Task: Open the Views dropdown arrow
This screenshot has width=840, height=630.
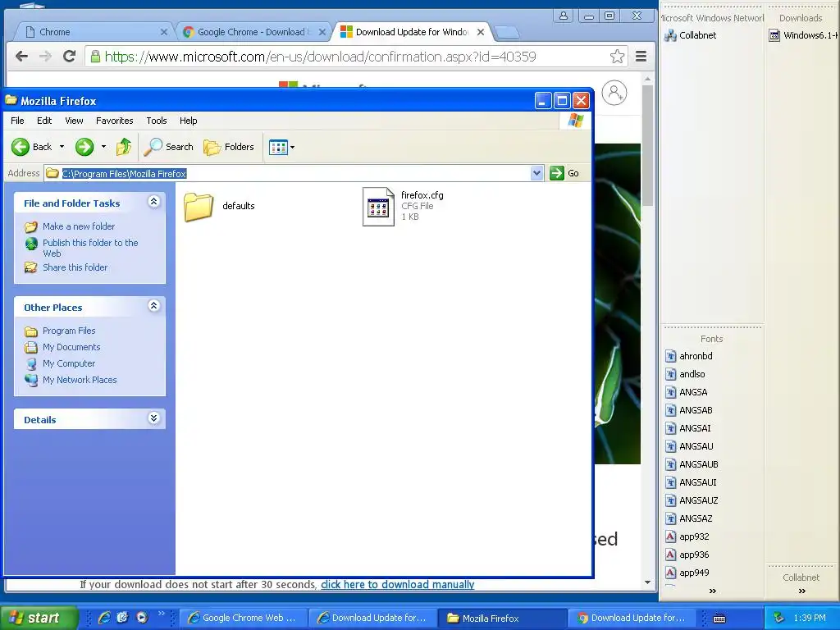Action: tap(293, 148)
